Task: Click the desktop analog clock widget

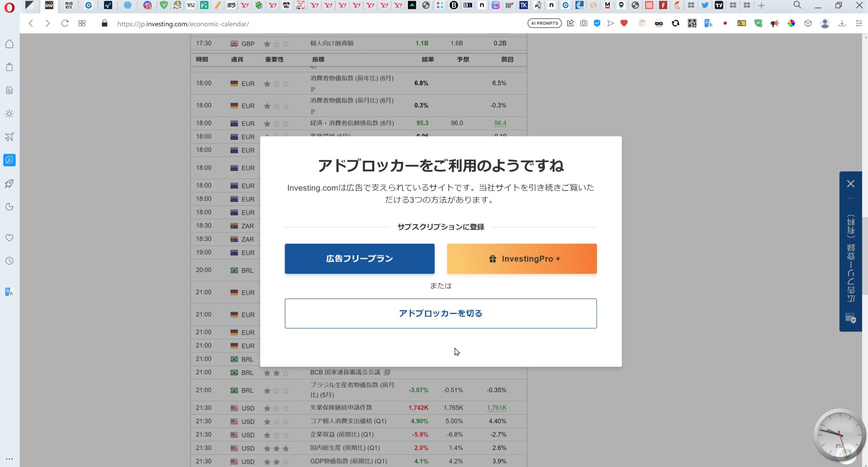Action: pos(839,435)
